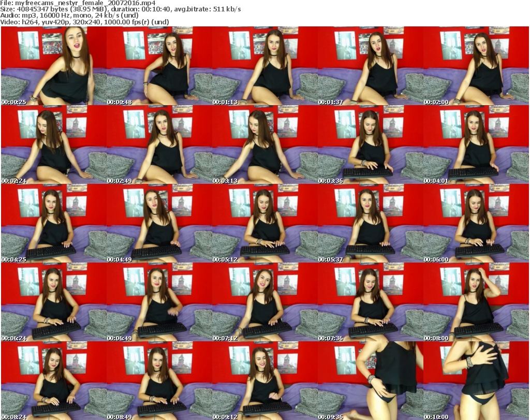Click the Size and duration info line
Viewport: 530px width, 420px height.
click(121, 9)
